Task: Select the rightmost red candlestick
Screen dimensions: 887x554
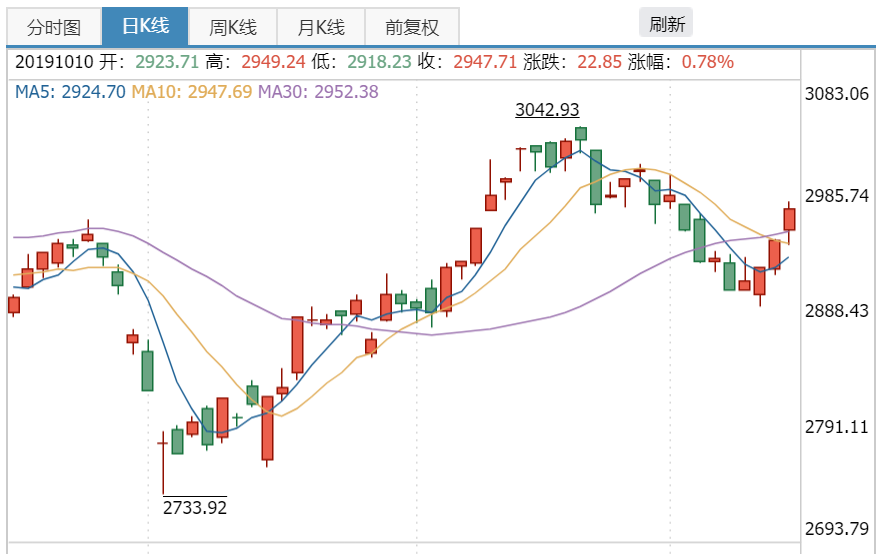Action: coord(789,219)
